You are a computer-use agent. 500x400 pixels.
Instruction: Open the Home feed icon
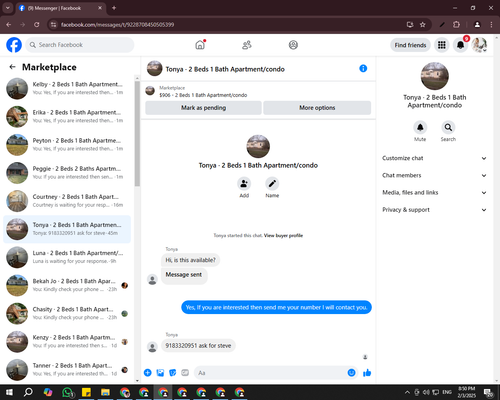coord(200,45)
